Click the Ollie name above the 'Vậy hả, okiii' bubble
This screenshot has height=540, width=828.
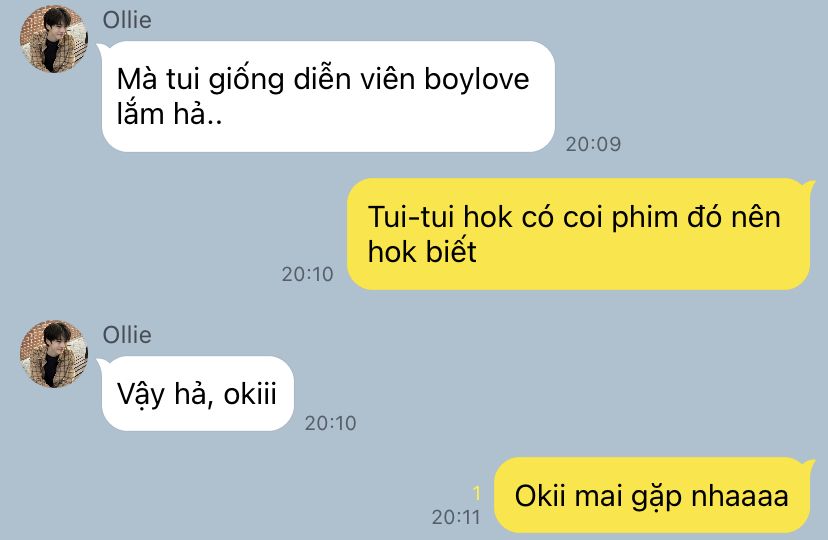127,335
